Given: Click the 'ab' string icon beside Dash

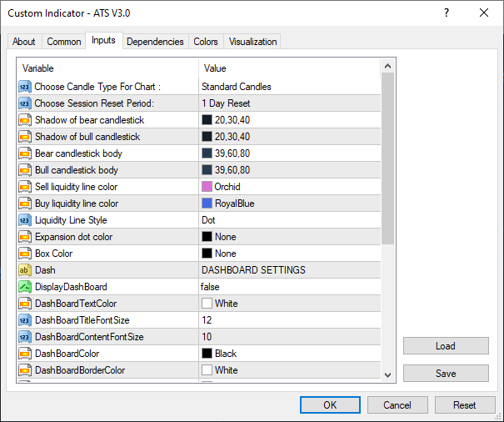Looking at the screenshot, I should (x=24, y=270).
